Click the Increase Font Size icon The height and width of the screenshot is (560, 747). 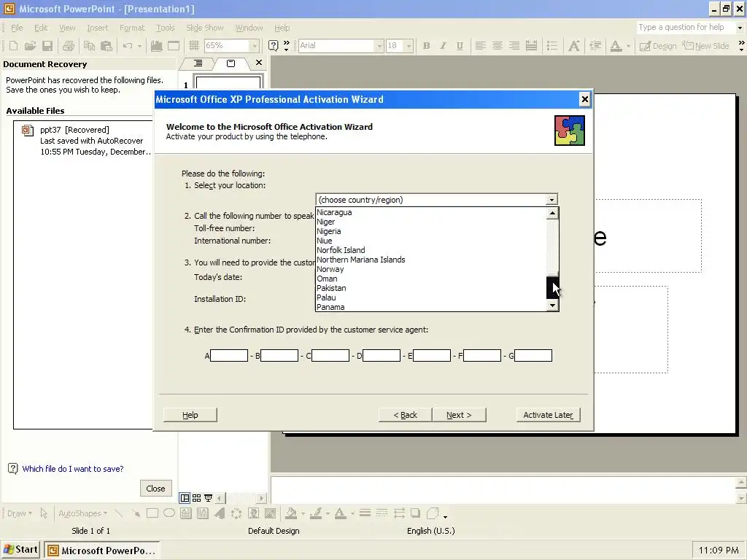[574, 46]
